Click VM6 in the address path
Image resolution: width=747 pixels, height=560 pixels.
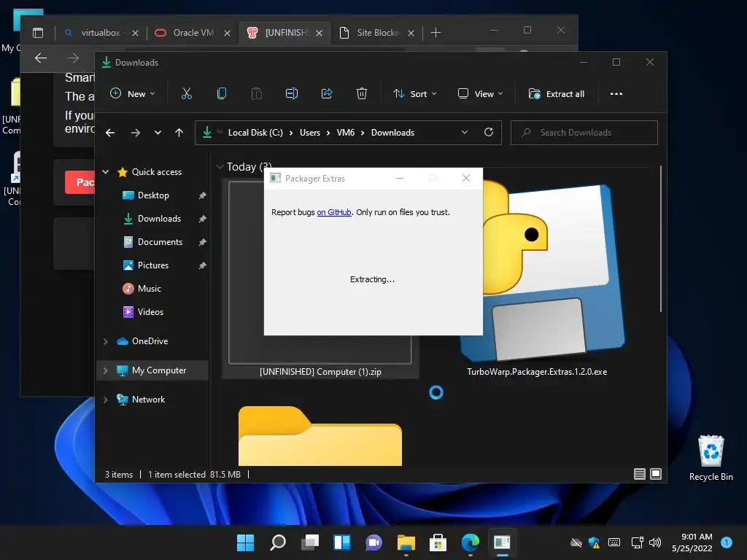click(345, 133)
